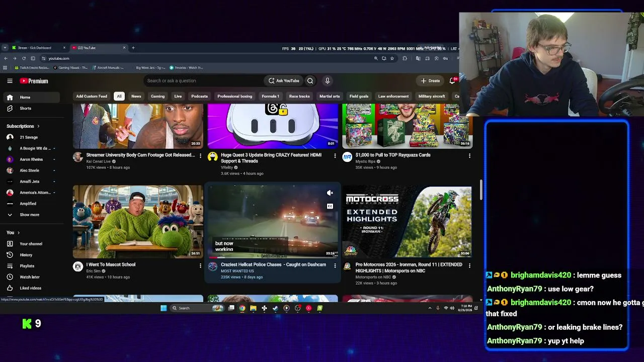Open the Mascot School video thumbnail
This screenshot has width=644, height=362.
click(x=138, y=221)
